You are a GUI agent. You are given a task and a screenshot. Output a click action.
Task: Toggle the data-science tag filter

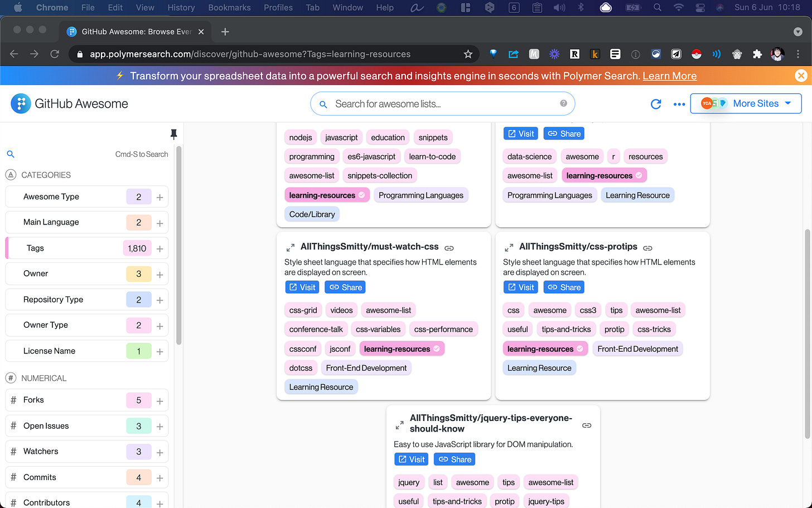pyautogui.click(x=529, y=157)
